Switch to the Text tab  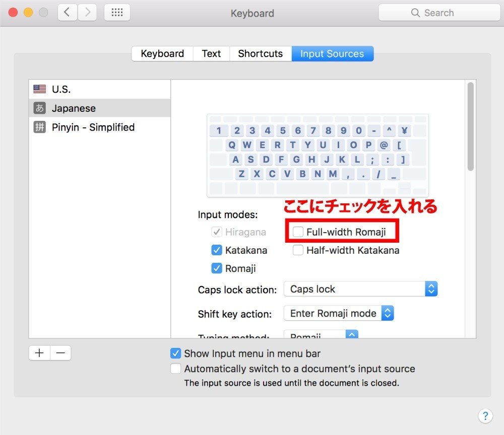tap(211, 53)
